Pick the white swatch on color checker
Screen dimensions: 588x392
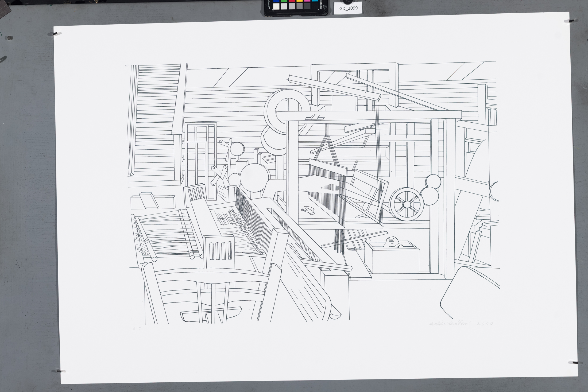click(x=276, y=6)
